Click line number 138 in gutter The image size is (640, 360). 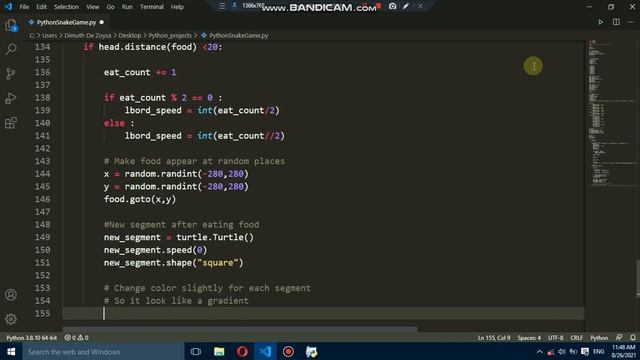(42, 98)
